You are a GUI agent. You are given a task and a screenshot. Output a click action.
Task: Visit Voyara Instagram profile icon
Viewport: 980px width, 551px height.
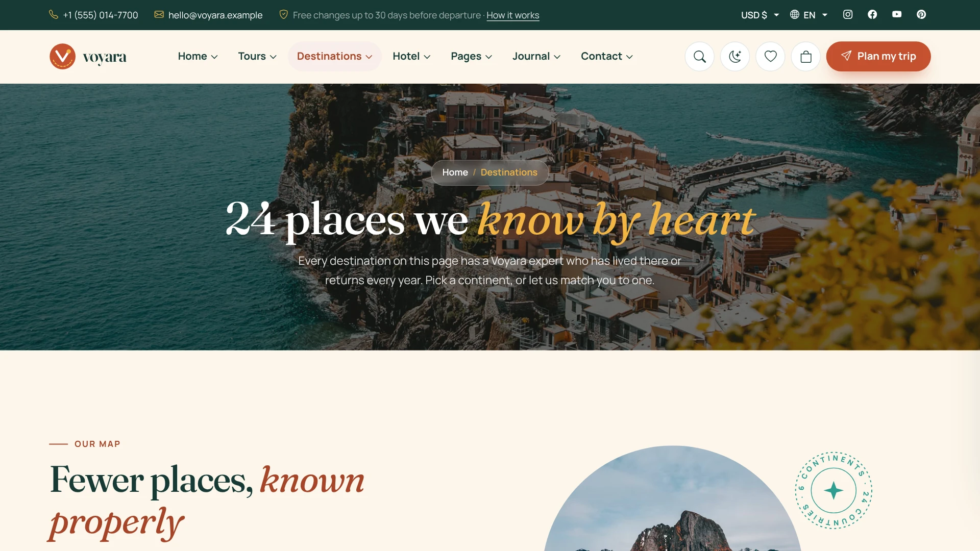848,14
